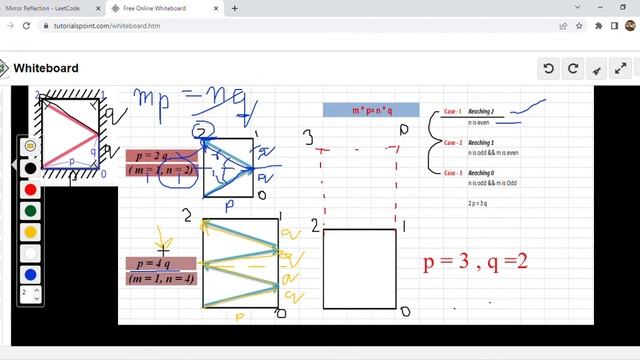Click the red 'p = 3 , q =2' text

pos(476,262)
